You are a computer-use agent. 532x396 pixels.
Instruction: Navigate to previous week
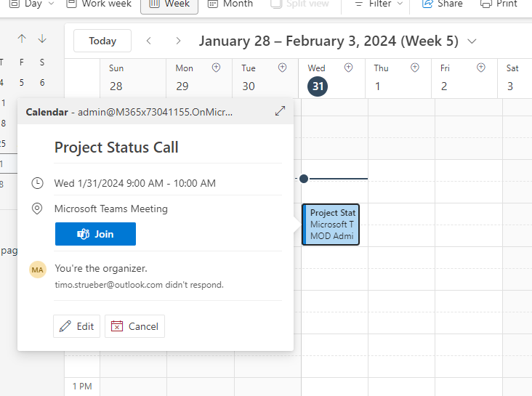(149, 41)
